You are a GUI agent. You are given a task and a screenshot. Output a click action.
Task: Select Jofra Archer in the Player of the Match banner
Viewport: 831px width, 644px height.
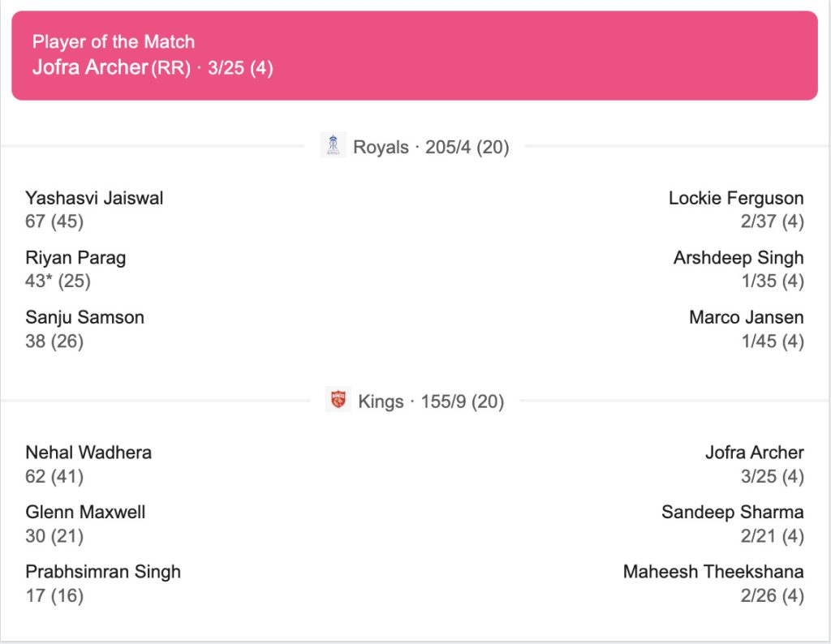[89, 67]
